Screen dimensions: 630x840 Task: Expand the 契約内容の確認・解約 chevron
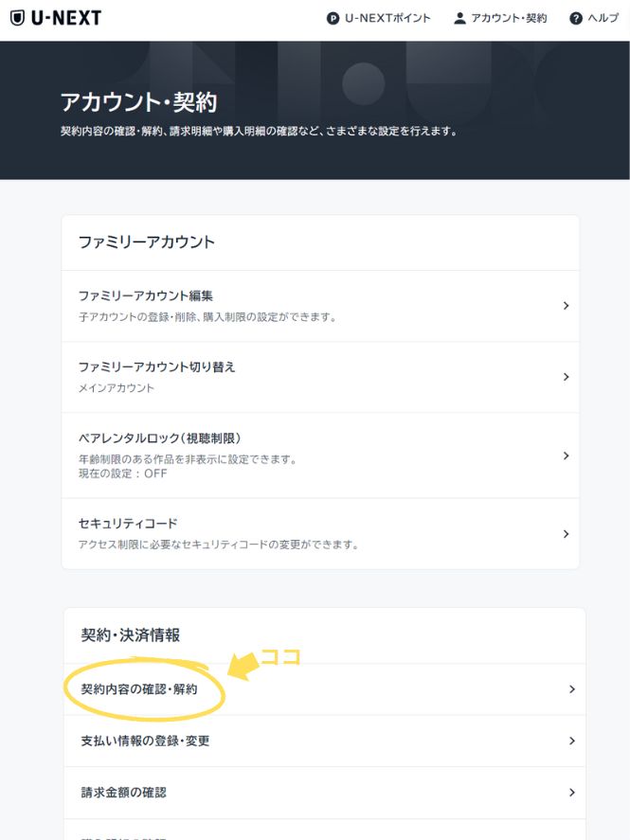571,689
